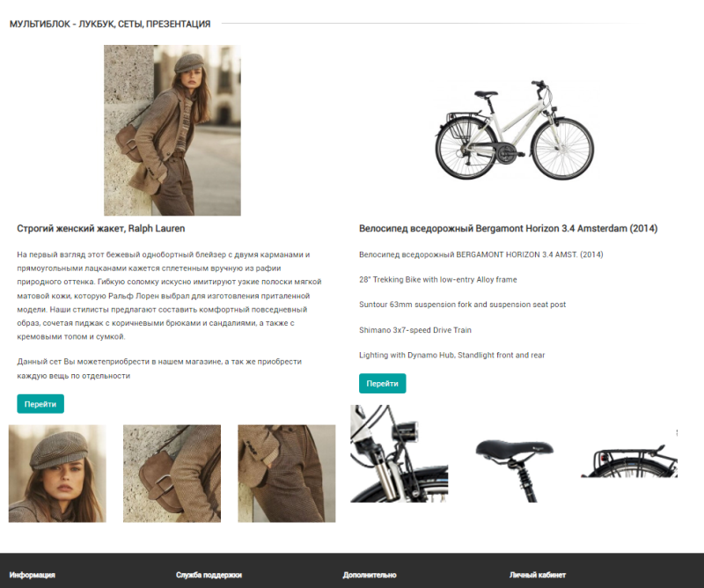The width and height of the screenshot is (704, 588).
Task: Click Перейти button under the jacket description
Action: pyautogui.click(x=40, y=404)
